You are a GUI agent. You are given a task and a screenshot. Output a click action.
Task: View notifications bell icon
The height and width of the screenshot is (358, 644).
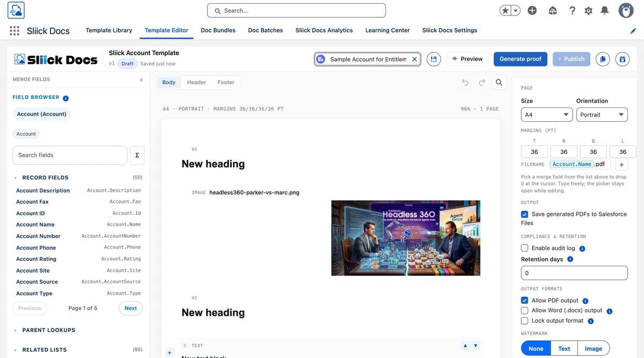[x=605, y=10]
